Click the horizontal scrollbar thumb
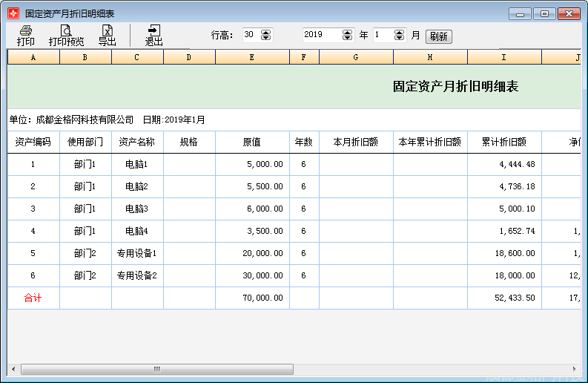 point(156,369)
